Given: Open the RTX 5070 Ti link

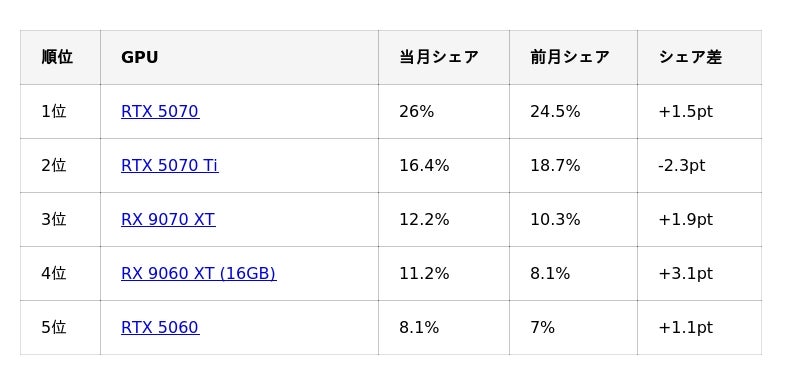Looking at the screenshot, I should point(170,165).
